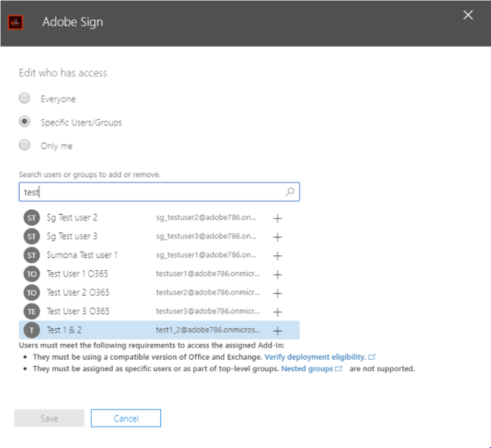Select the Everyone radio button
The image size is (491, 448).
(x=24, y=98)
